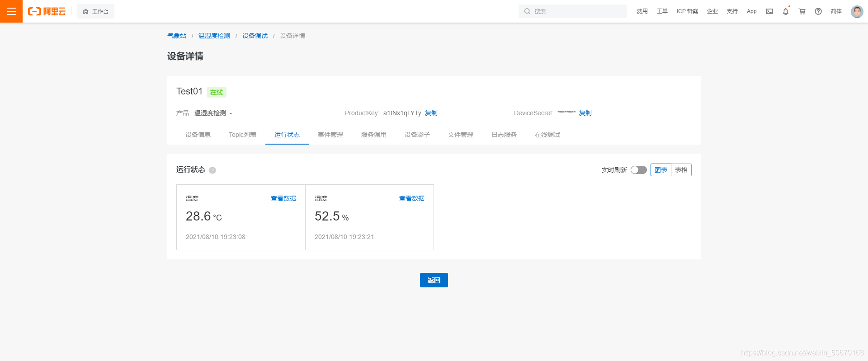Click timestamp 2021/08/10 19:23:08

pos(216,237)
